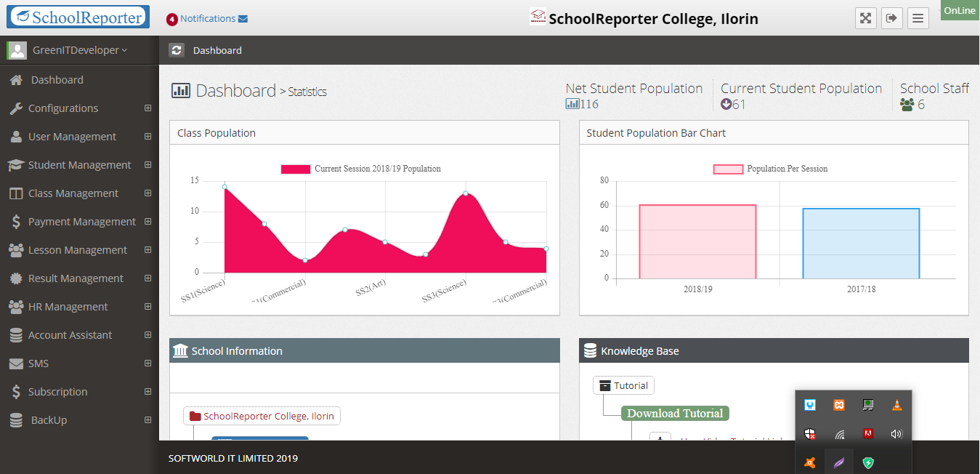Screen dimensions: 980x474
Task: Open SchoolReporter College, Ilorin tree node
Action: [x=262, y=416]
